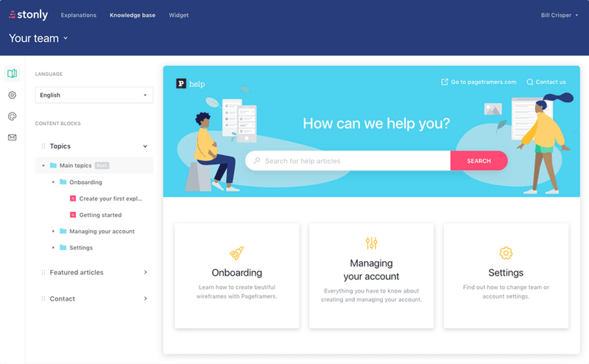Click the Managing your account folder icon

(x=63, y=231)
